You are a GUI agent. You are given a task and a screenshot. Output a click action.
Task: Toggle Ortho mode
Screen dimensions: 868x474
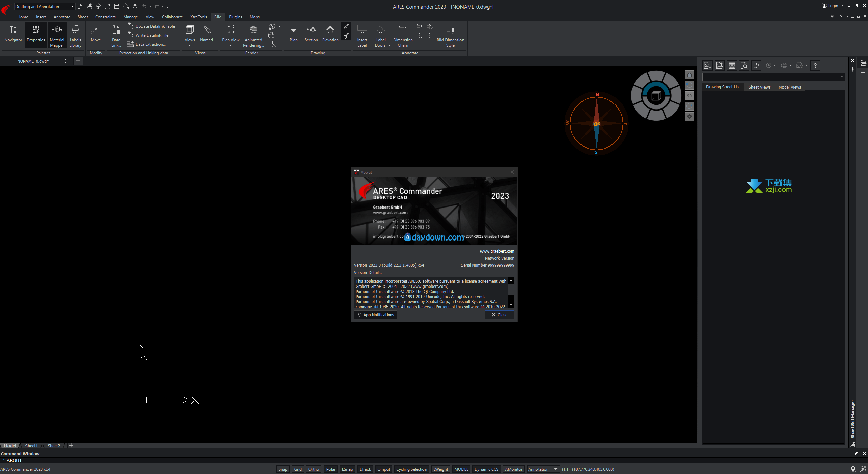313,469
